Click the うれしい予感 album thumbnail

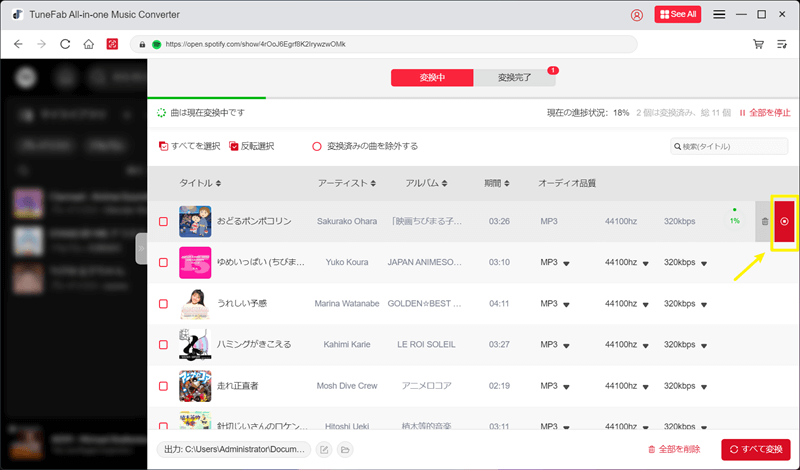[x=195, y=304]
